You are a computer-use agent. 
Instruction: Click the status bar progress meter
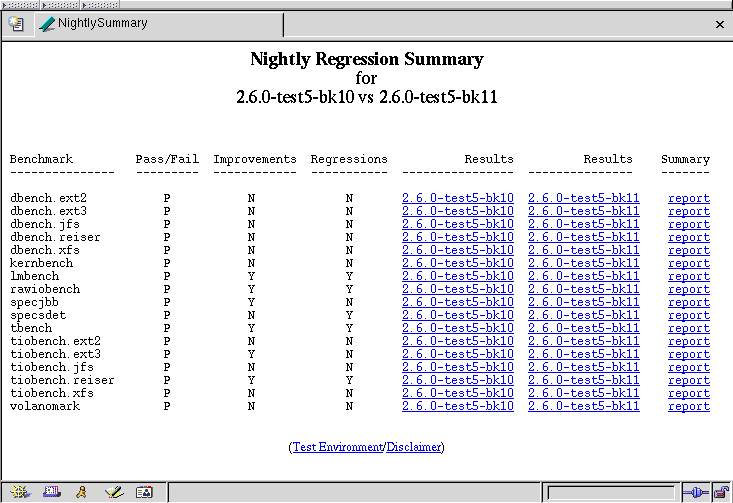[x=611, y=492]
